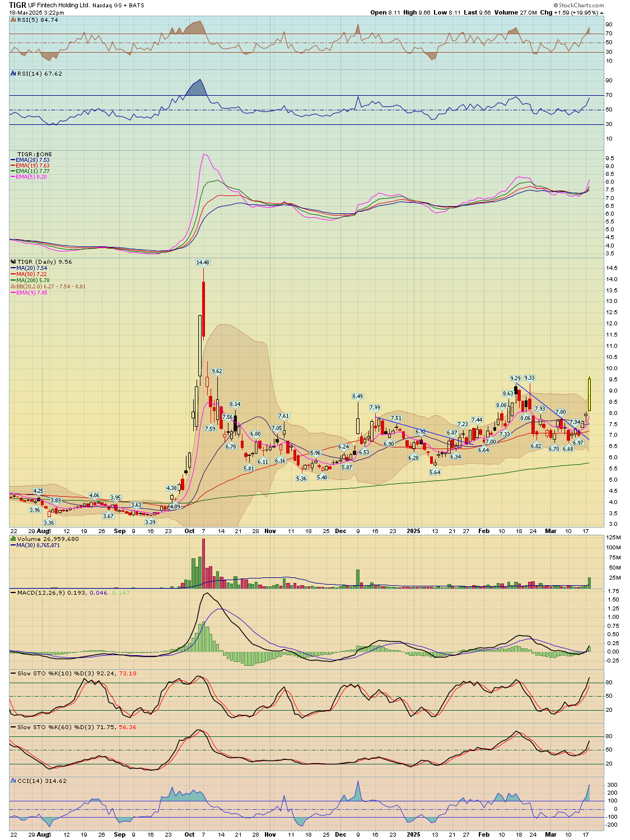This screenshot has height=840, width=630.
Task: Click the 8.14 price label
Action: 235,404
